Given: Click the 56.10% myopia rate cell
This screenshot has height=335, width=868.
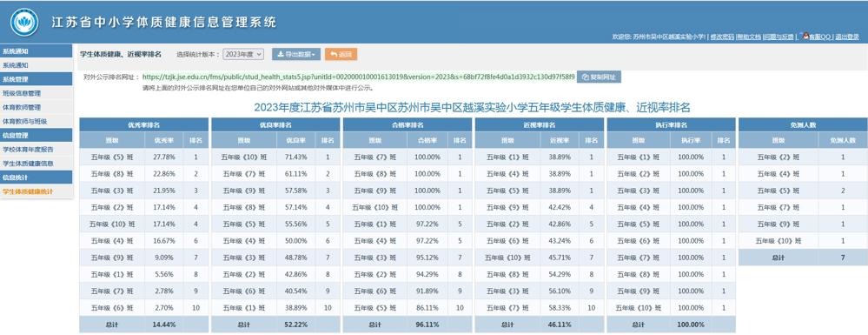Looking at the screenshot, I should point(559,291).
